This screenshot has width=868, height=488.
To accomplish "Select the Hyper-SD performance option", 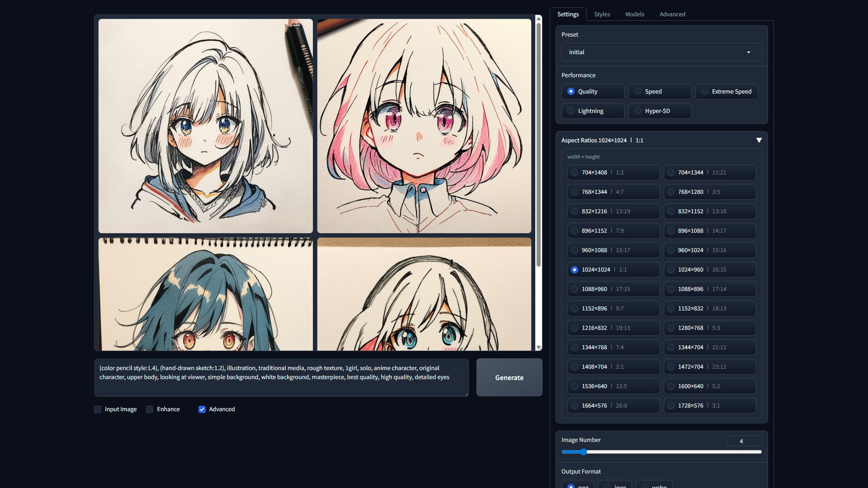I will tap(638, 111).
